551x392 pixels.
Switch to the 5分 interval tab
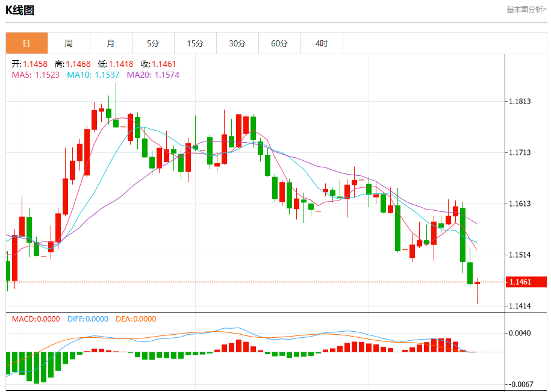pyautogui.click(x=153, y=43)
